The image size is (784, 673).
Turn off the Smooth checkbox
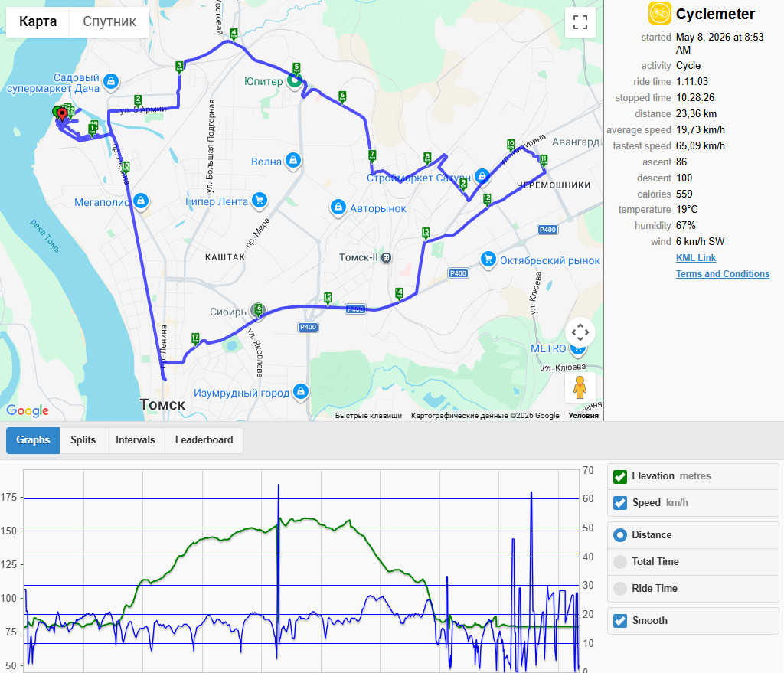coord(620,621)
